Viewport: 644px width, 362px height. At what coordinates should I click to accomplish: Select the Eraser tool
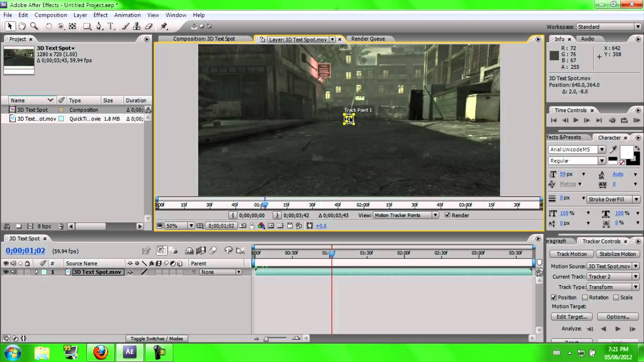click(x=148, y=26)
